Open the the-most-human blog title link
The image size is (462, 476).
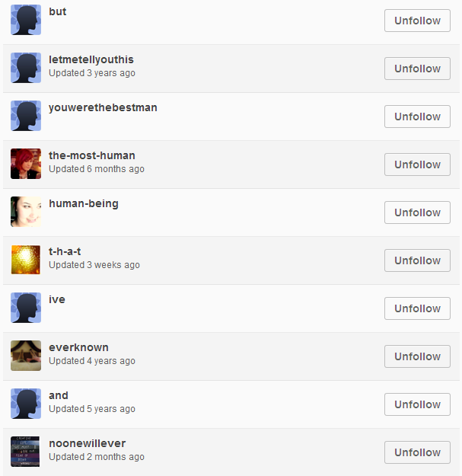(92, 155)
